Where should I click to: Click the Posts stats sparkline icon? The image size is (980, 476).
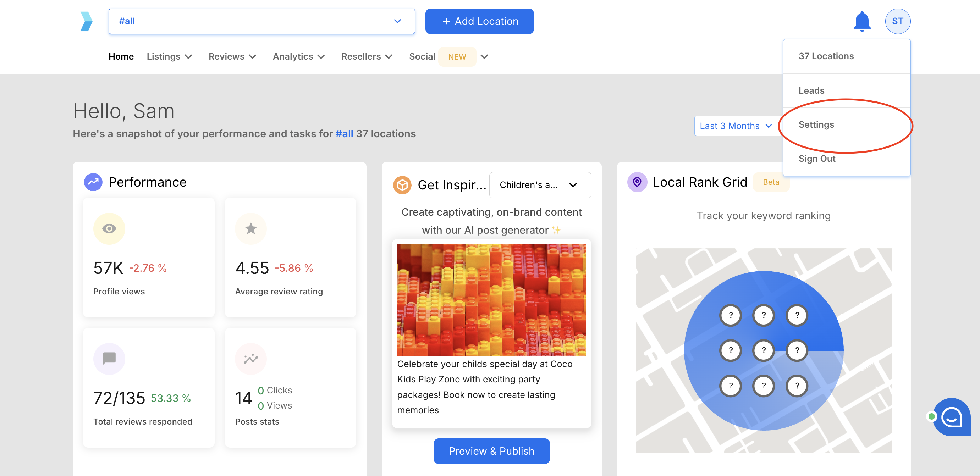[x=251, y=359]
